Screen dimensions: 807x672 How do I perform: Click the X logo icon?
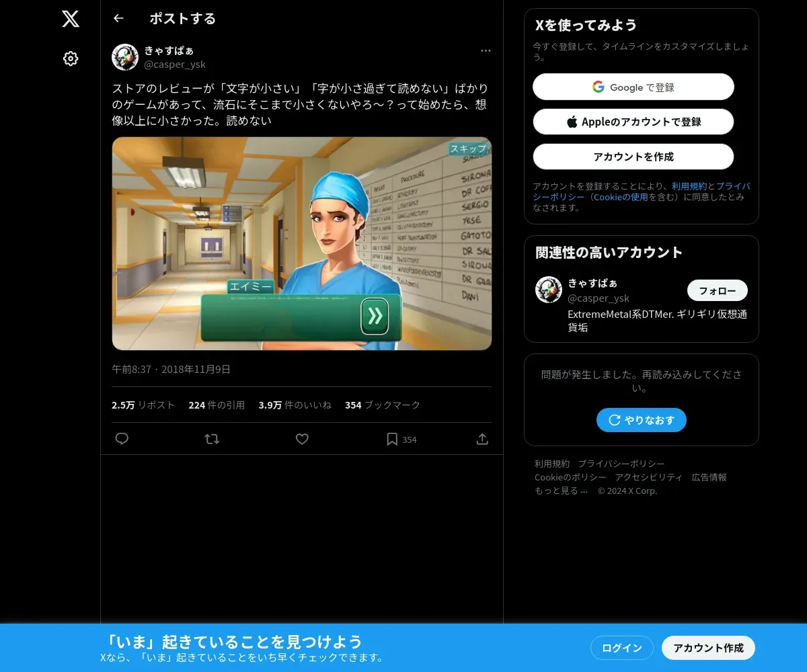coord(71,18)
